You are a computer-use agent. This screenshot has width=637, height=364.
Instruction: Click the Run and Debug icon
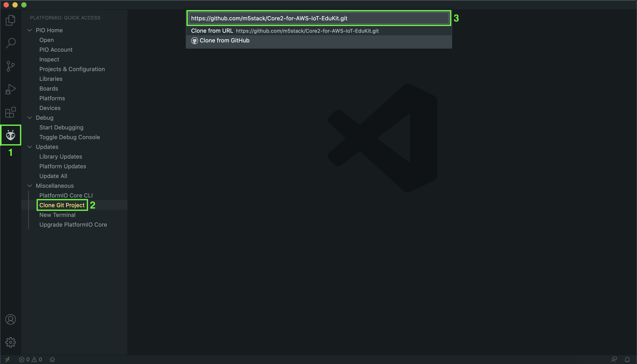10,89
